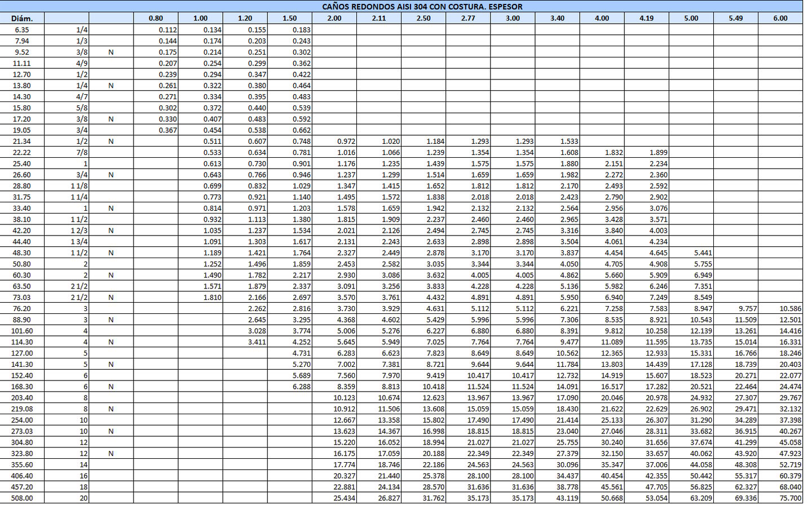812x514 pixels.
Task: Select the diameter cell 457.20
Action: coord(22,487)
